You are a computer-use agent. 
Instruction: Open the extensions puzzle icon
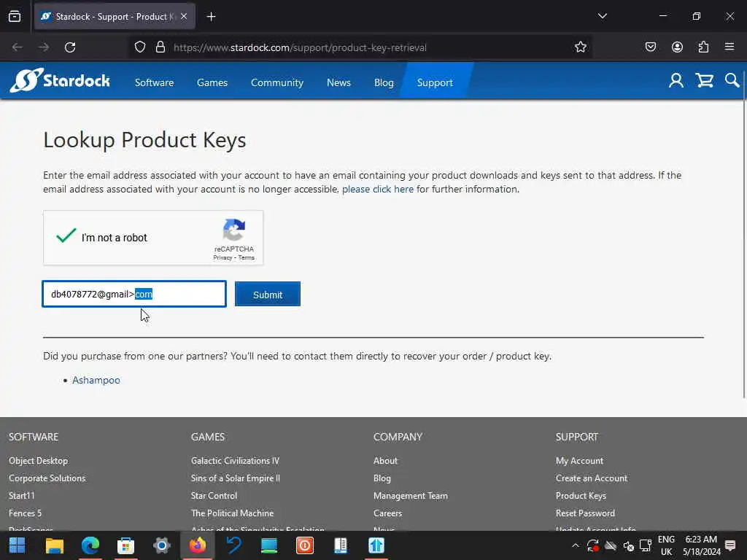(x=703, y=47)
